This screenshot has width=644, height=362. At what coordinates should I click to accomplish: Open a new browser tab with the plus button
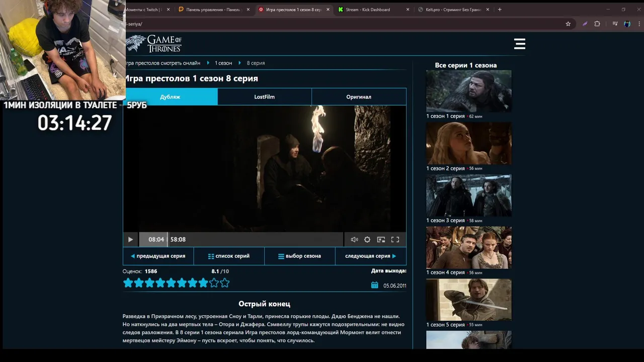(x=500, y=10)
